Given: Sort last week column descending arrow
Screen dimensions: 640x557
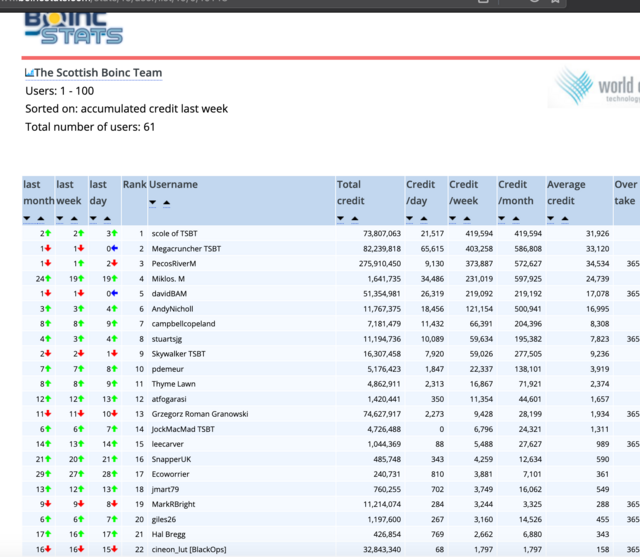Looking at the screenshot, I should pyautogui.click(x=60, y=219).
